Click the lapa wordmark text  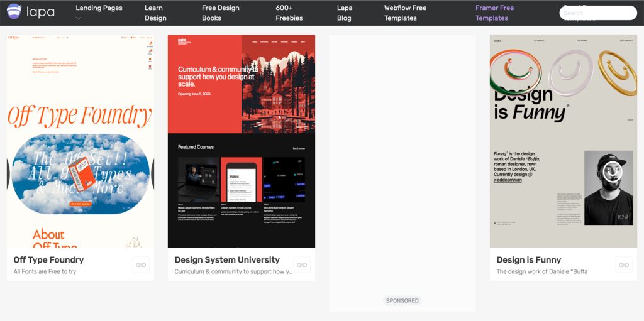click(x=40, y=11)
